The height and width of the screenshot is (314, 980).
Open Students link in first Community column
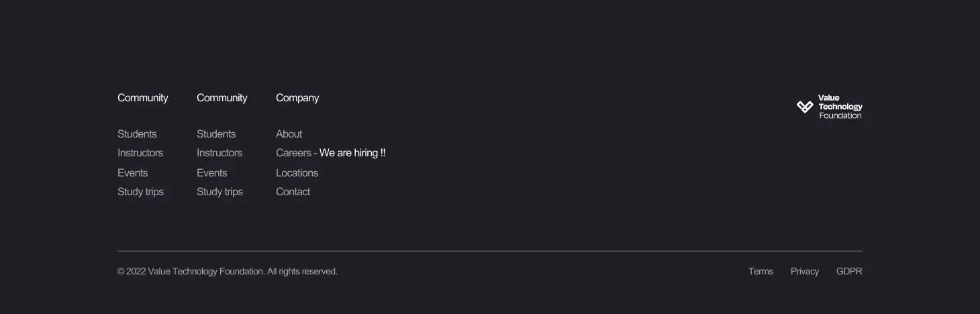point(137,134)
